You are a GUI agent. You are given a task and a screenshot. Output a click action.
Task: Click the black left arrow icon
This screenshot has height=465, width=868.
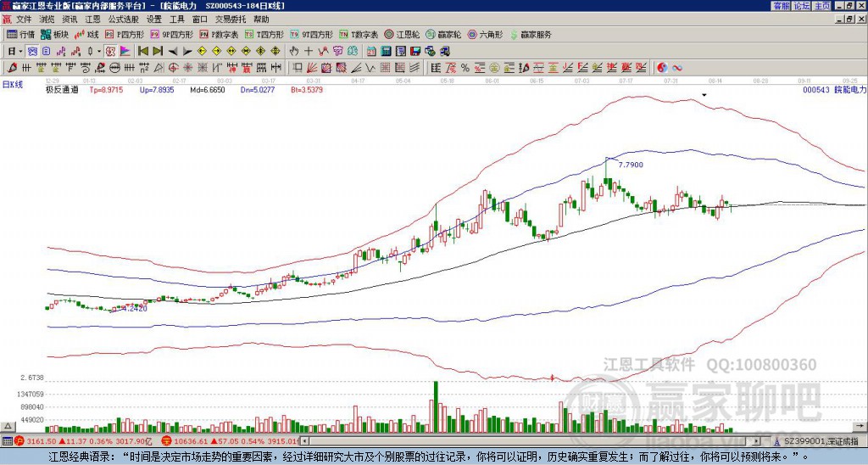(x=173, y=52)
